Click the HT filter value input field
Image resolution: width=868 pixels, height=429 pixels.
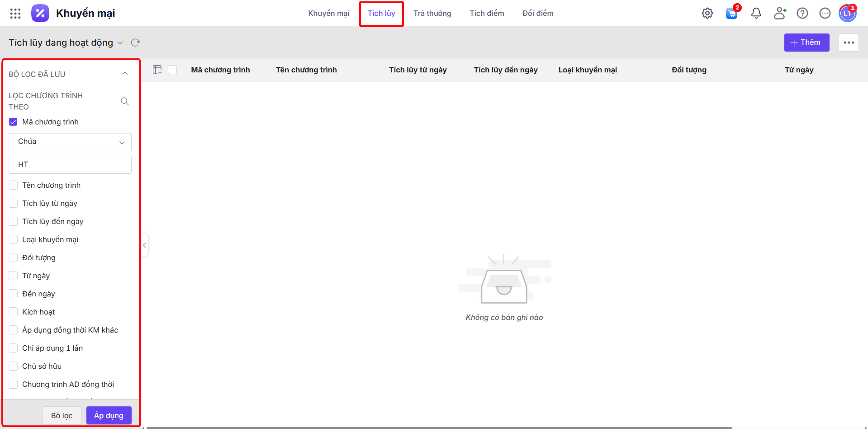pos(70,165)
